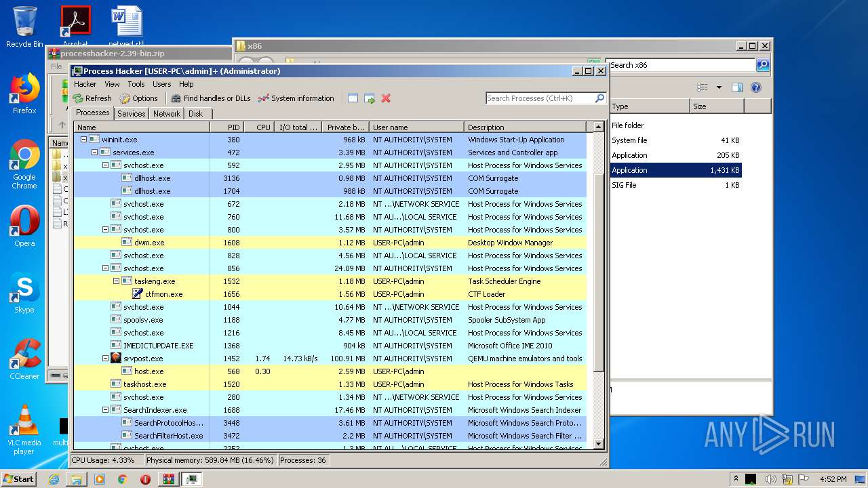Click the Process Hacker CPU graph tray icon
The height and width of the screenshot is (488, 868).
[x=751, y=479]
